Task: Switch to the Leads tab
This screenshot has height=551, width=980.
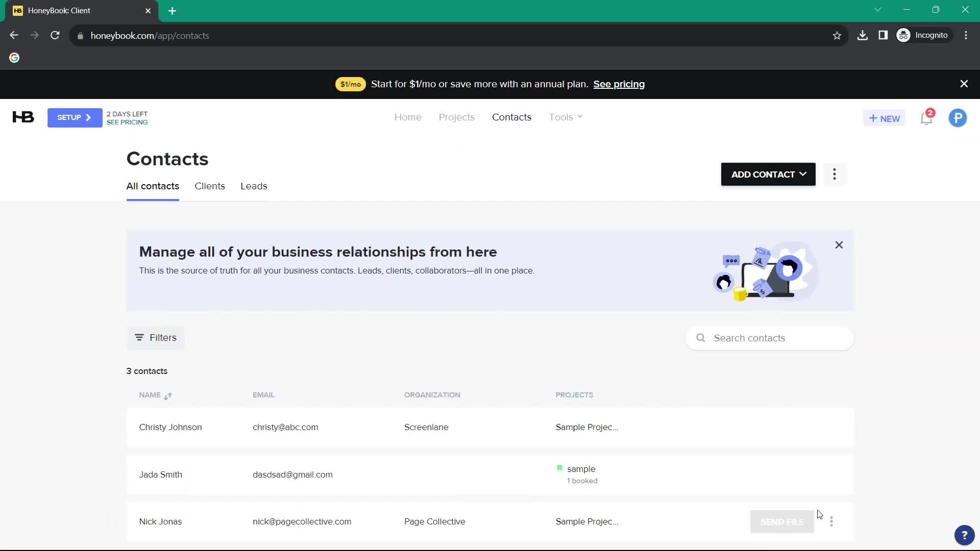Action: (253, 186)
